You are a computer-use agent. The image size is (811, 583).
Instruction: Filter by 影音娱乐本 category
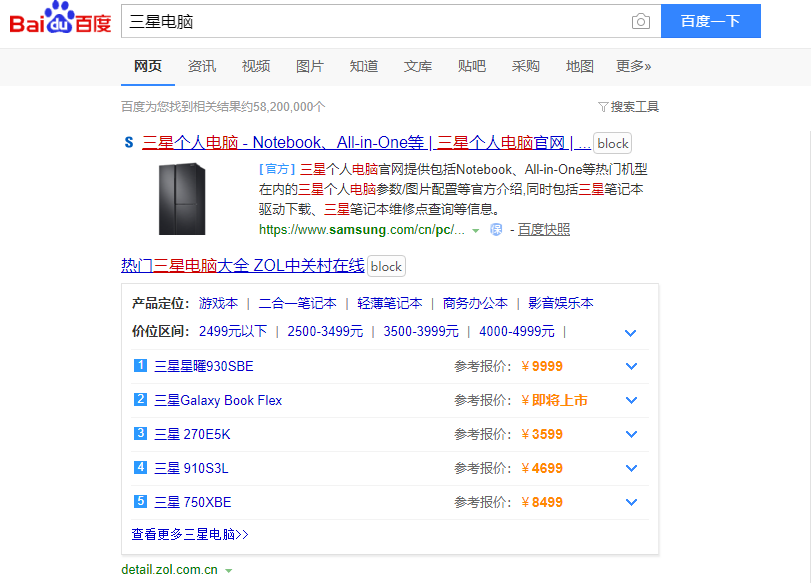[x=561, y=303]
